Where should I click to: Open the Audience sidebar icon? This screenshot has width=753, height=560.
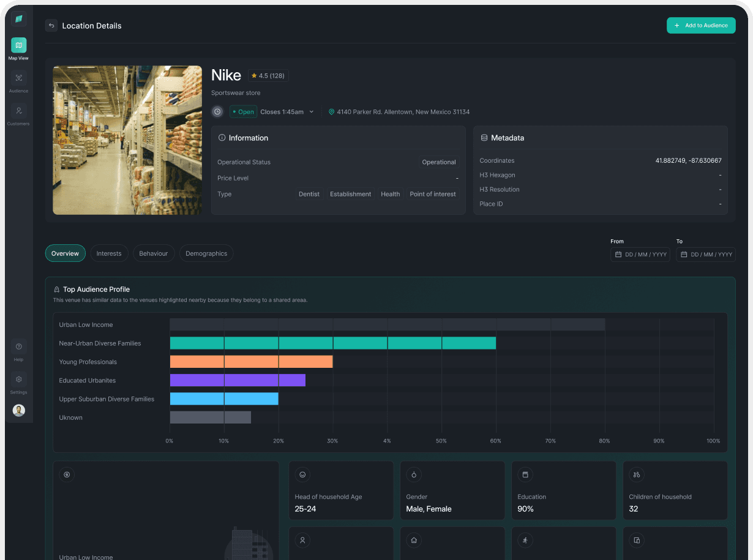tap(18, 78)
